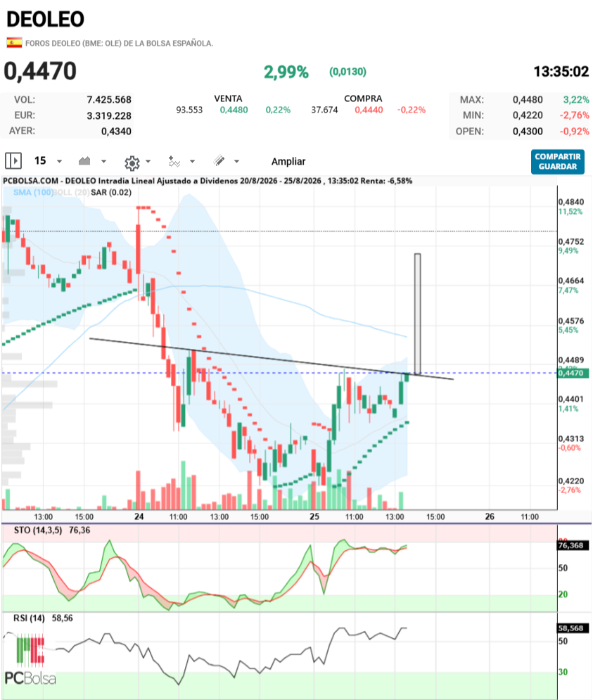Viewport: 593px width, 700px height.
Task: Expand the drawing tools dropdown arrow
Action: pyautogui.click(x=236, y=161)
